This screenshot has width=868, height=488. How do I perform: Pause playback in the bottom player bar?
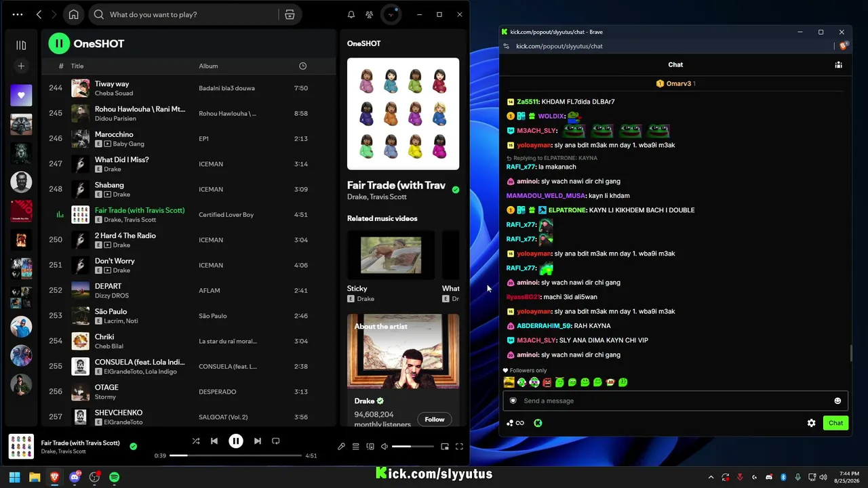pyautogui.click(x=236, y=441)
